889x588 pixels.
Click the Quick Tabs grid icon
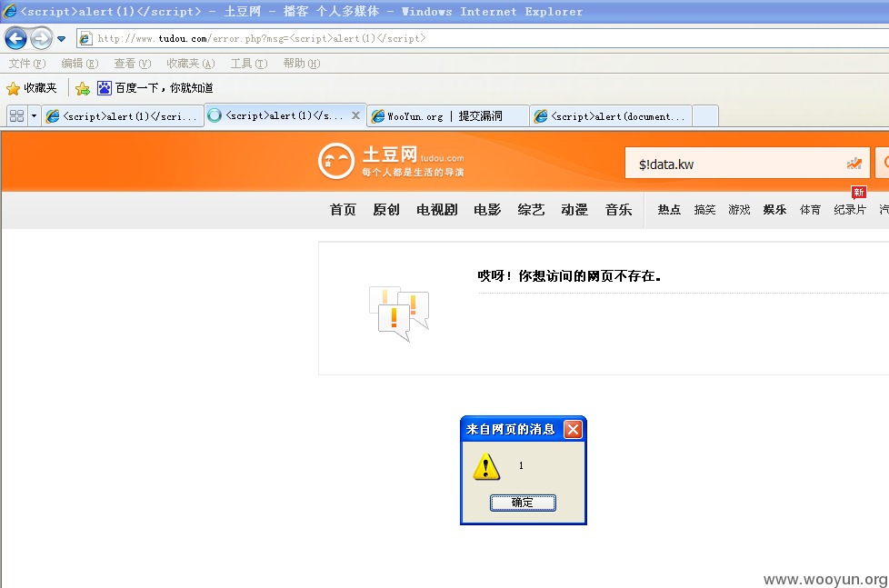click(17, 116)
